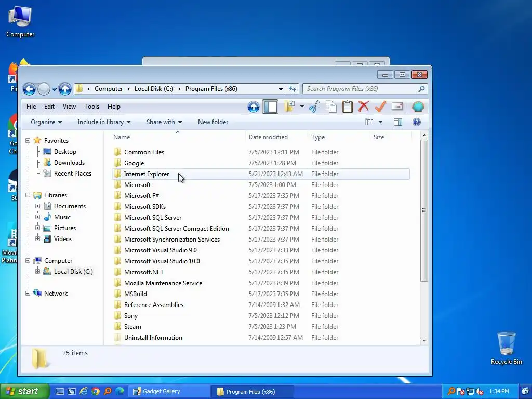Click the red X Delete icon
532x399 pixels.
363,107
